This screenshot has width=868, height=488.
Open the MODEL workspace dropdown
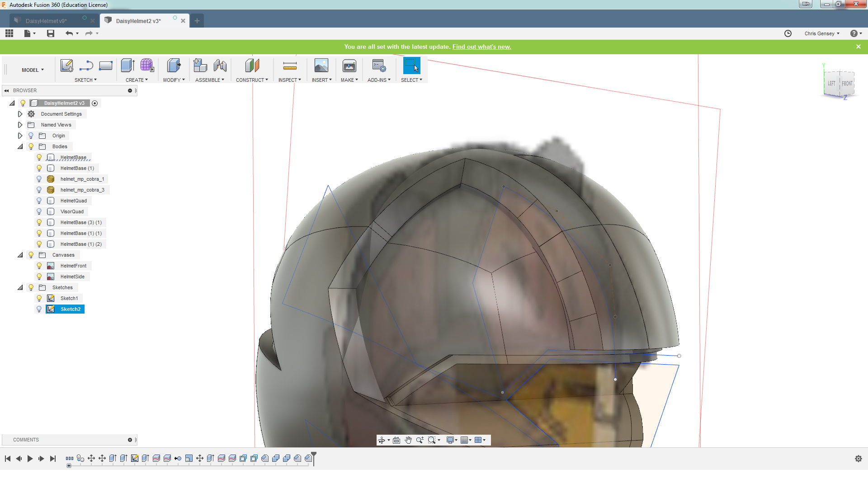click(x=33, y=70)
